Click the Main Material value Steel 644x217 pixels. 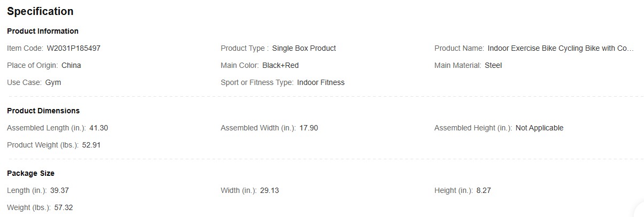493,65
